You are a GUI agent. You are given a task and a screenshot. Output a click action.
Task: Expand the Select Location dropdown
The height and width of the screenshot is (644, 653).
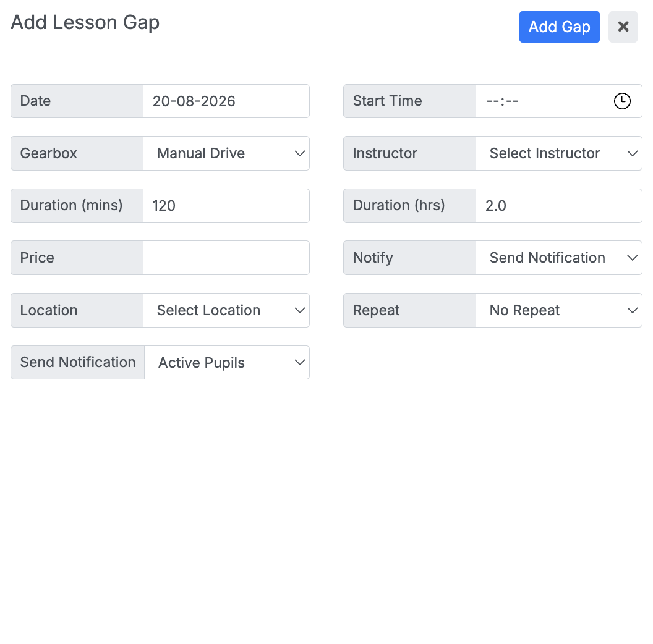pos(226,310)
